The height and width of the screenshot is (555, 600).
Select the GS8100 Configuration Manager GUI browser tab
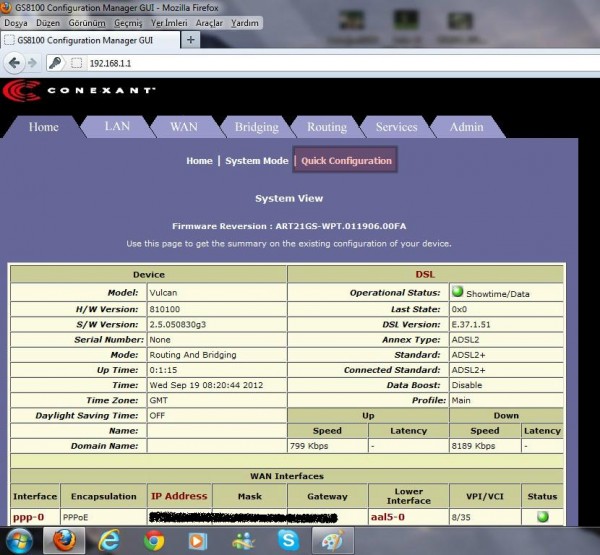point(90,40)
